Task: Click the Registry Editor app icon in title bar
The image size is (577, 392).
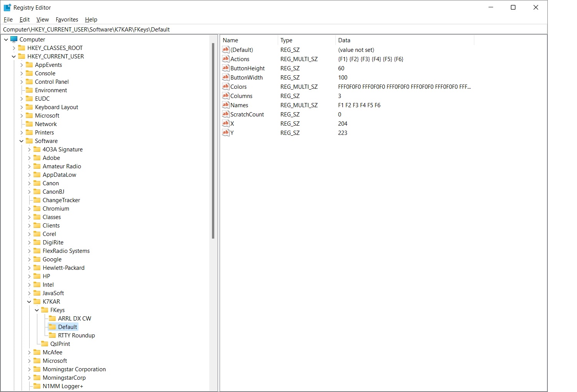Action: (x=7, y=8)
